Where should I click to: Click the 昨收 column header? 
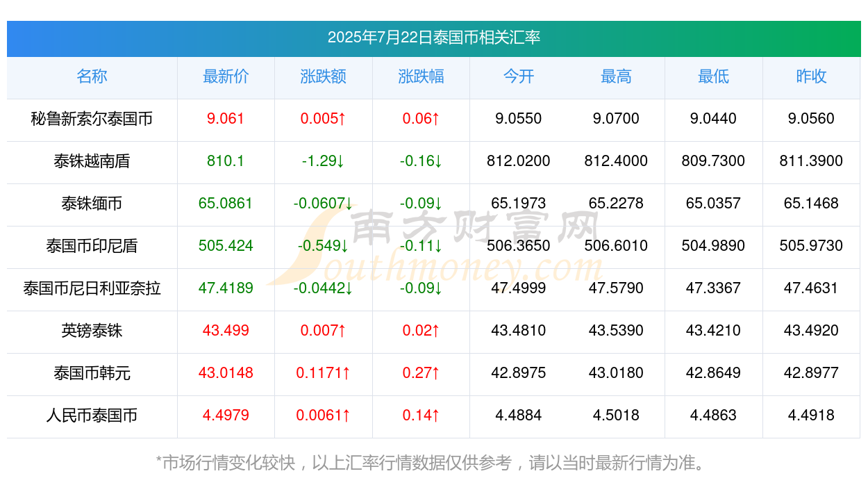(811, 76)
